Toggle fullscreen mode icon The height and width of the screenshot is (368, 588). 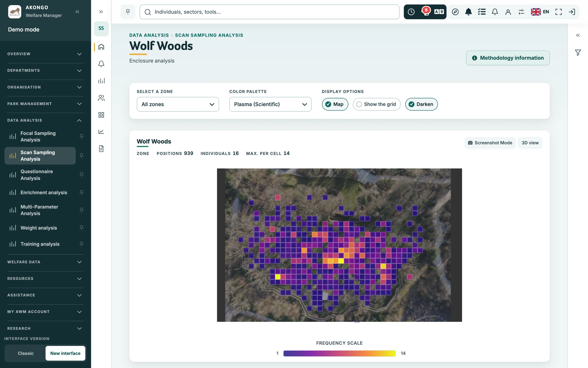[559, 12]
